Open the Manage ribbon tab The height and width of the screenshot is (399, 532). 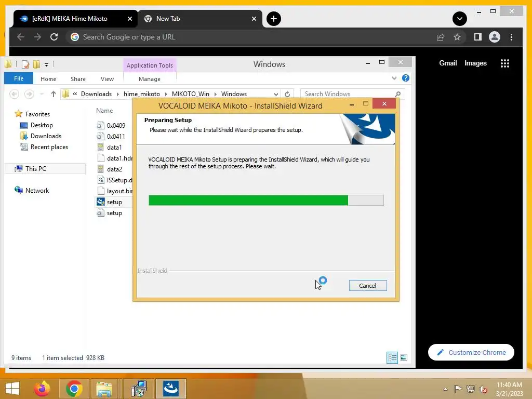point(150,79)
